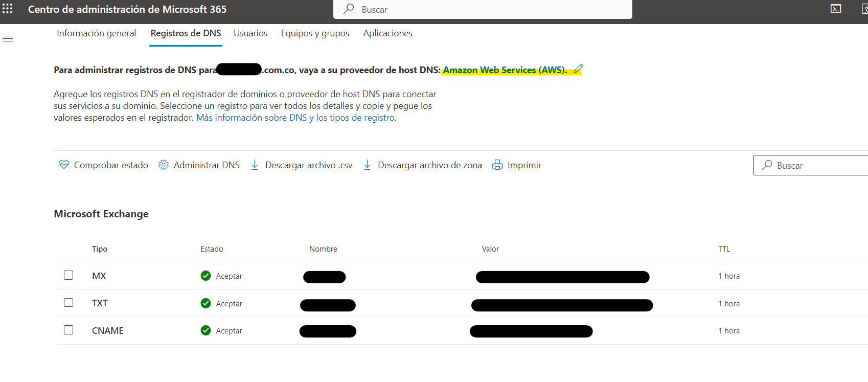Expand the hamburger navigation menu

pyautogui.click(x=8, y=39)
